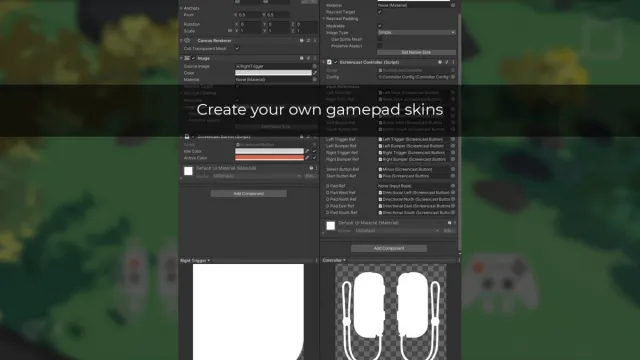
Task: Click Scale Y input field
Action: (278, 31)
